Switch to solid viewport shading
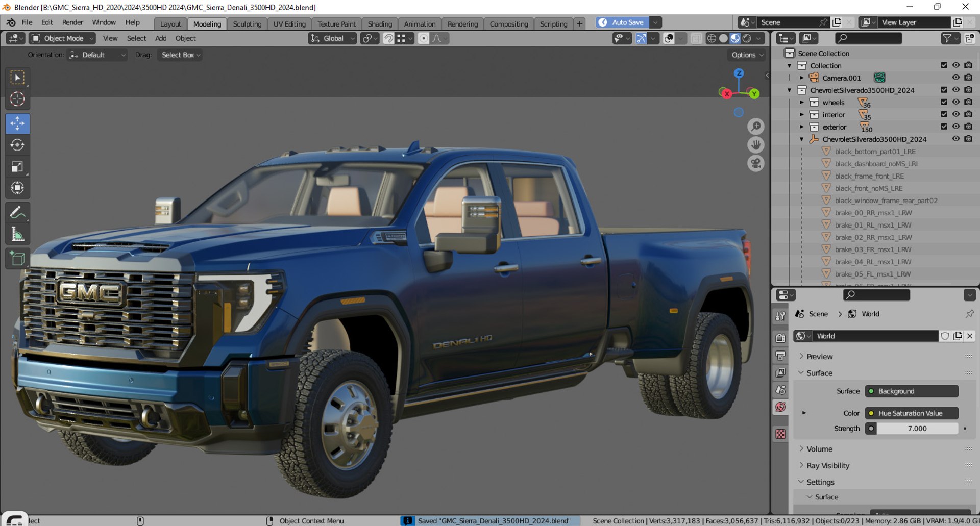 pos(723,38)
